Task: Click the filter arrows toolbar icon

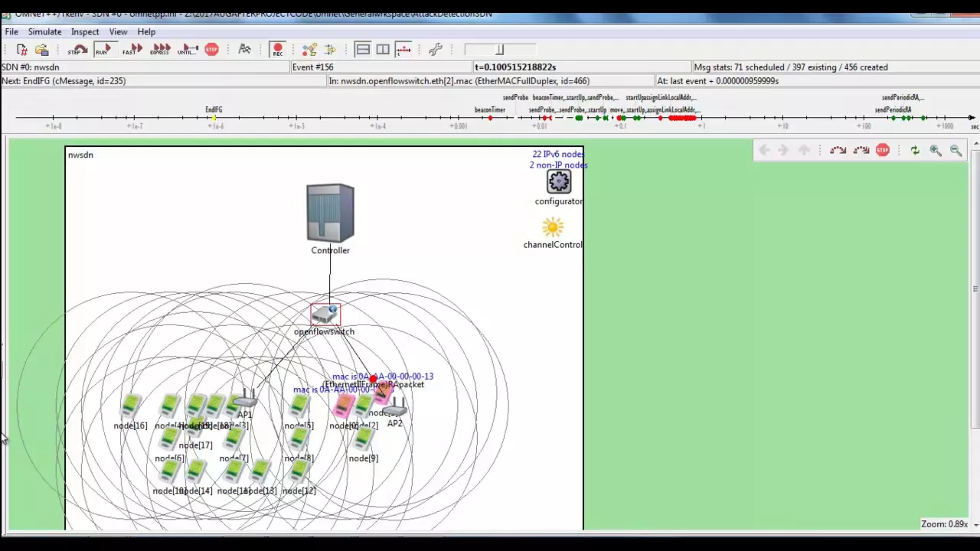Action: (x=330, y=50)
